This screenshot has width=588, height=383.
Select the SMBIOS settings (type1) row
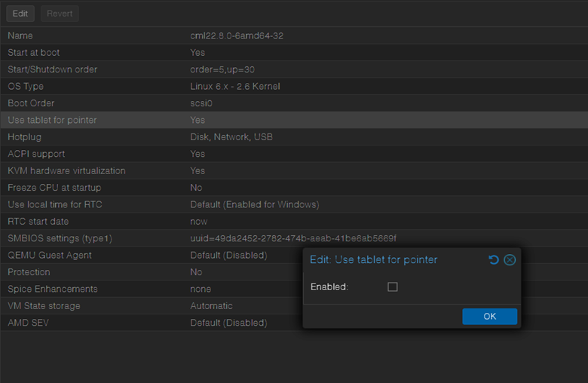[294, 238]
